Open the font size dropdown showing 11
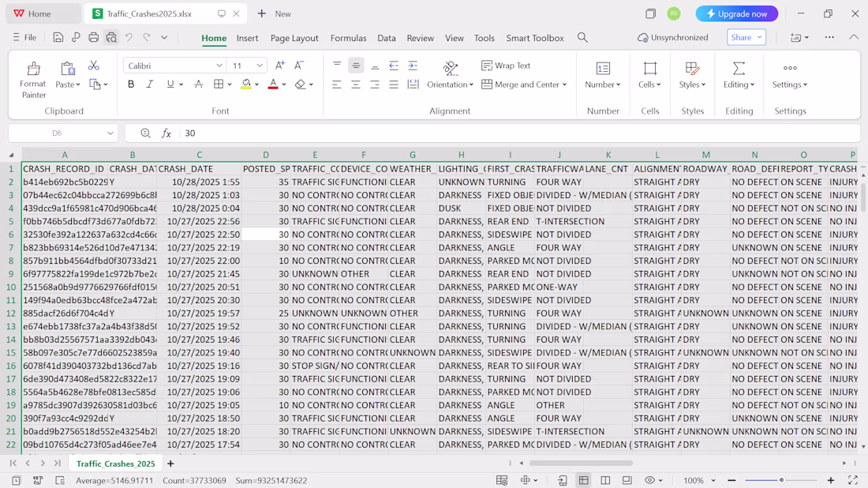The image size is (868, 488). (260, 66)
